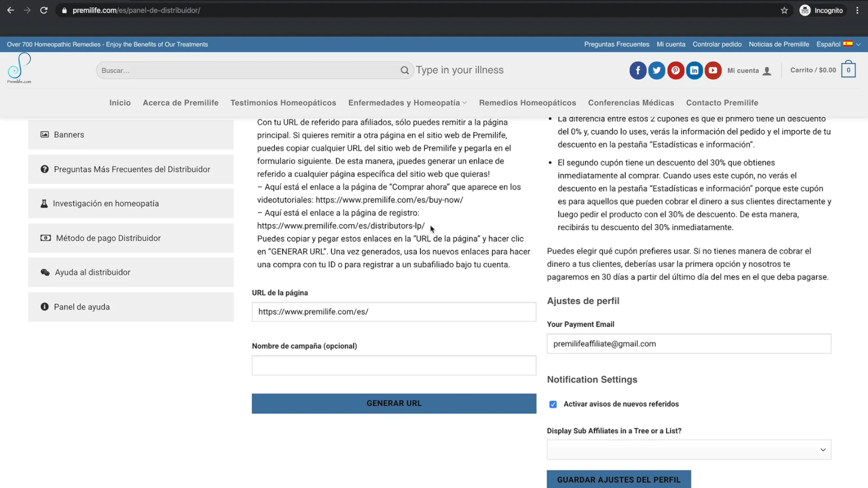Select the Pinterest icon
Image resolution: width=868 pixels, height=488 pixels.
tap(675, 70)
